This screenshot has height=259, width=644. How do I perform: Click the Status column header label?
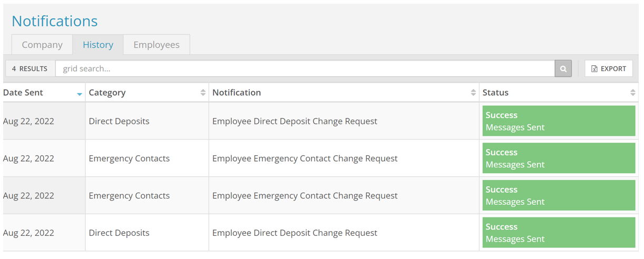click(495, 93)
